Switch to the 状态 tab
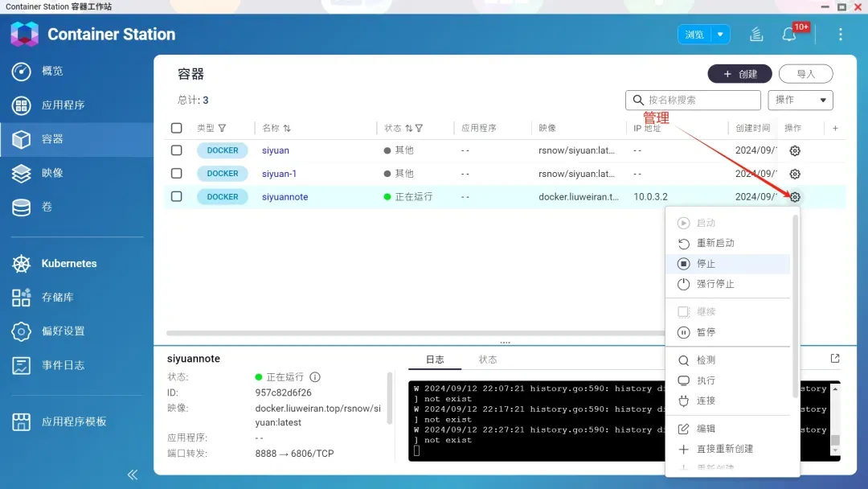Viewport: 868px width, 489px height. [488, 360]
